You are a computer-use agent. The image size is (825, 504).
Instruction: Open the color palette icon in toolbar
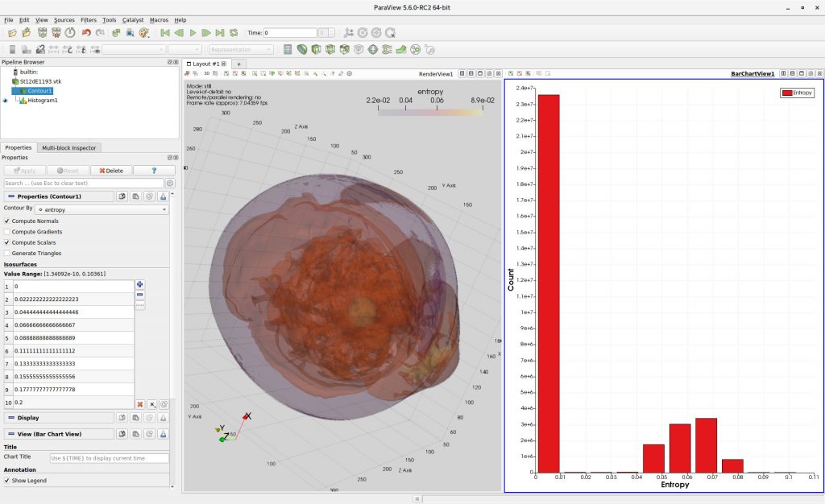coord(144,33)
